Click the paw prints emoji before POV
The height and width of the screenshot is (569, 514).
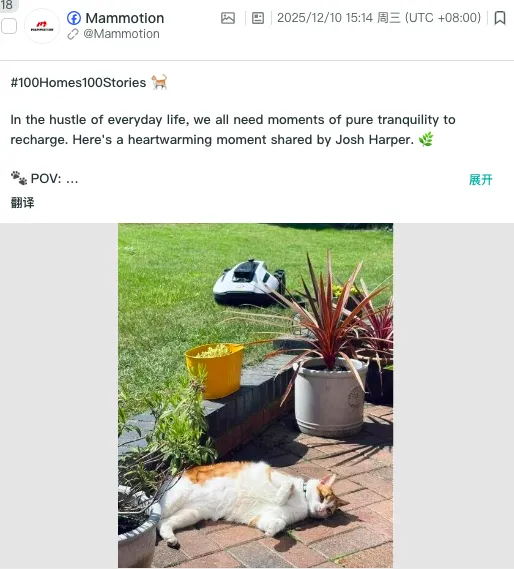click(19, 178)
